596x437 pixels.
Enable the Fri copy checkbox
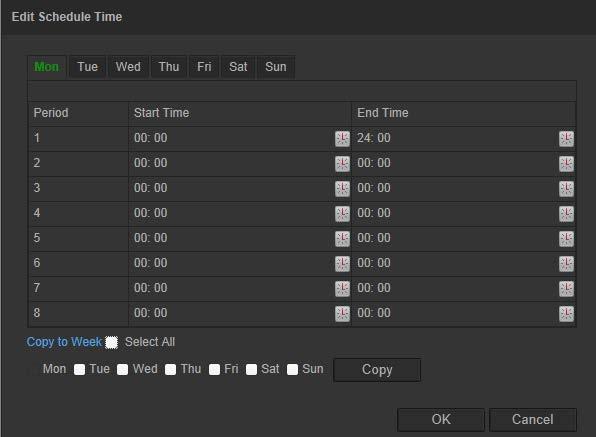(x=214, y=369)
